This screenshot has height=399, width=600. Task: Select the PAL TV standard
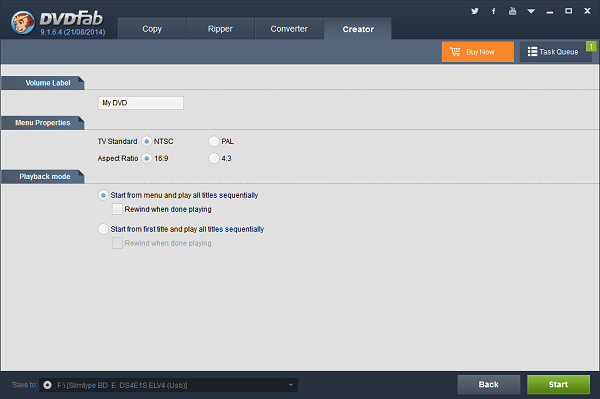(x=214, y=141)
